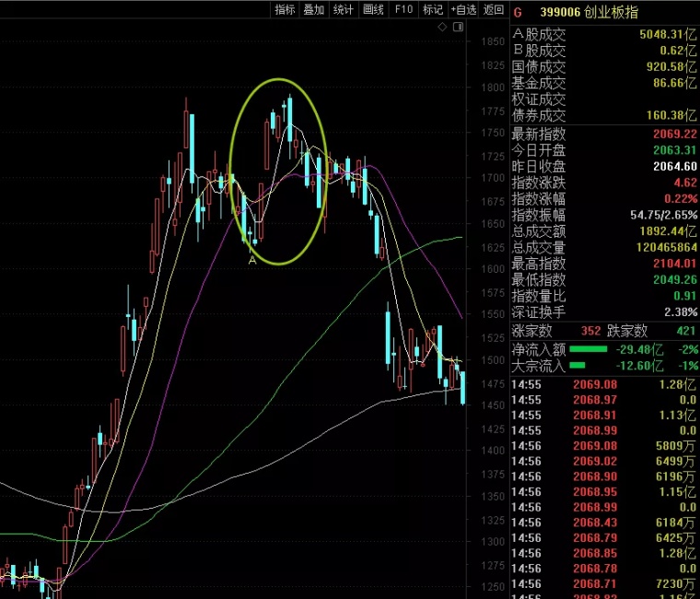The image size is (700, 599).
Task: Select 总成交额 value 1892.44亿
Action: tap(668, 231)
